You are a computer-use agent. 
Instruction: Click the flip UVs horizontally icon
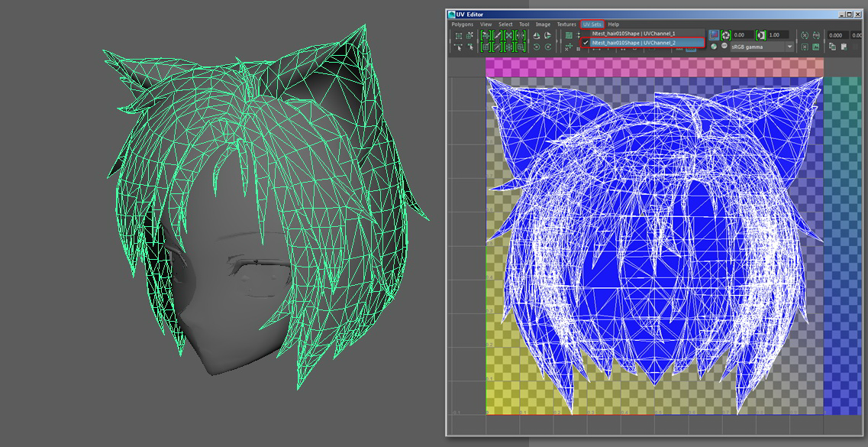coord(537,35)
